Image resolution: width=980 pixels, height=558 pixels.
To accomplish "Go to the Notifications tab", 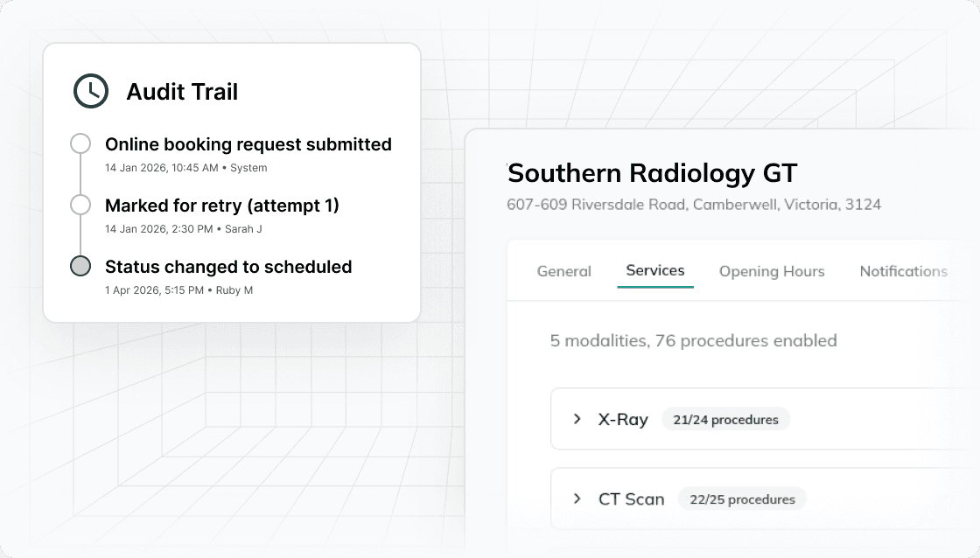I will point(903,271).
